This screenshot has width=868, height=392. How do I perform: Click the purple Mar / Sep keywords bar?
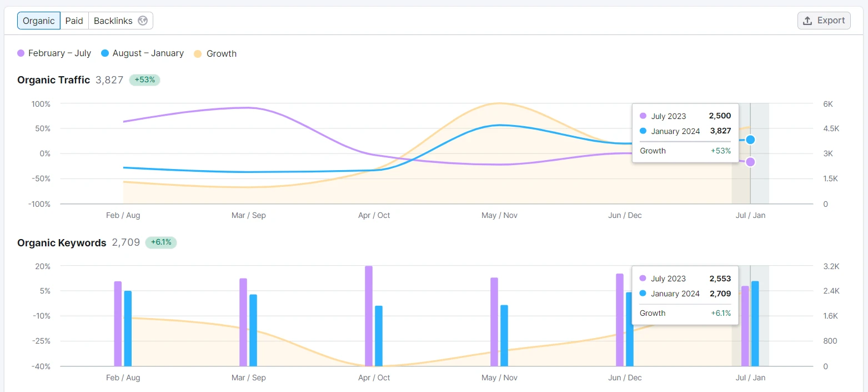click(x=243, y=322)
